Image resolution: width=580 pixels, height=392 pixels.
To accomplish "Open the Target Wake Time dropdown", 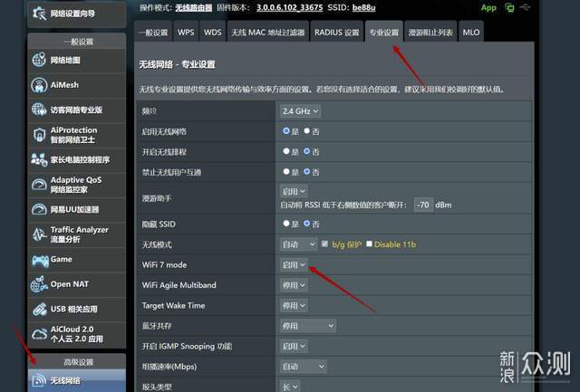I will [295, 305].
